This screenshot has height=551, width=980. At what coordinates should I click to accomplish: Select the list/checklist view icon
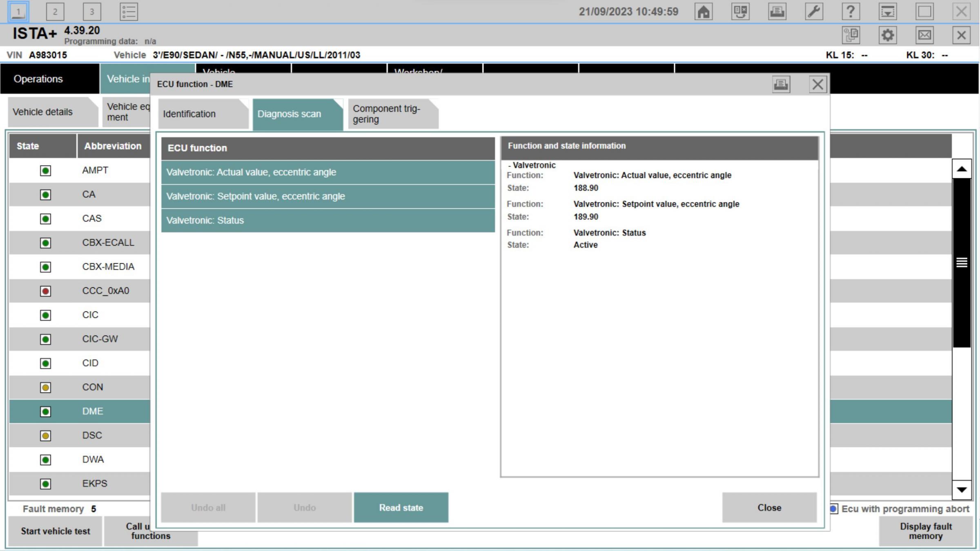129,11
